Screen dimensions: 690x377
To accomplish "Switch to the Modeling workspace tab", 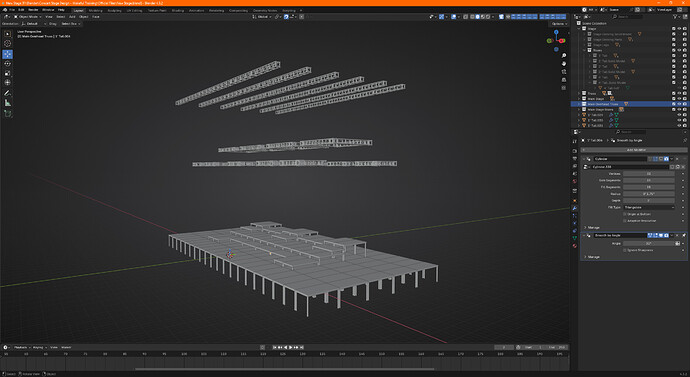I will click(x=95, y=10).
